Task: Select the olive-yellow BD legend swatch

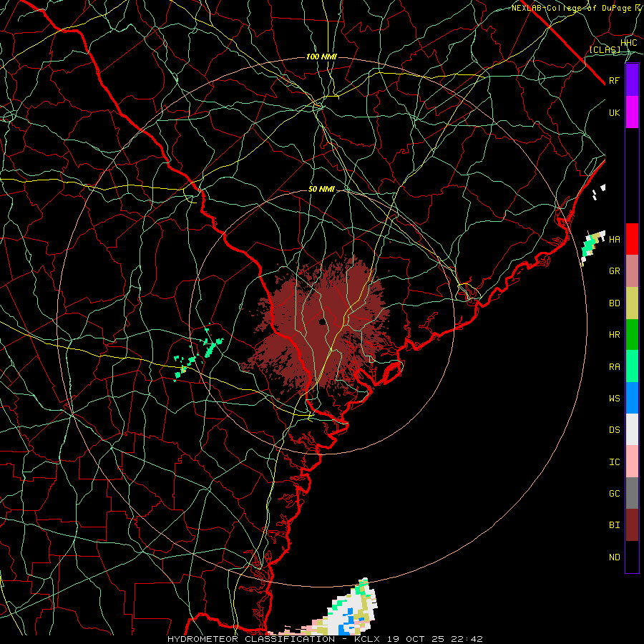Action: pos(632,303)
